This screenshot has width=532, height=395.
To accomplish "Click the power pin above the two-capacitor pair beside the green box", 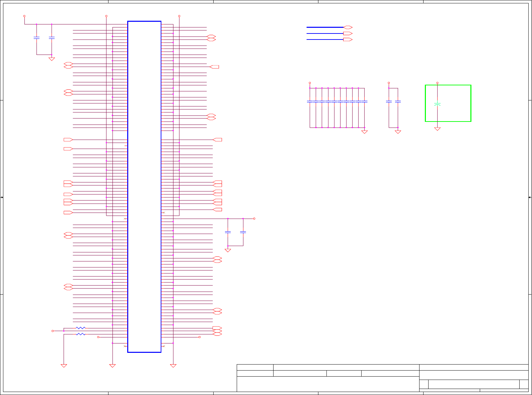I will pos(389,83).
